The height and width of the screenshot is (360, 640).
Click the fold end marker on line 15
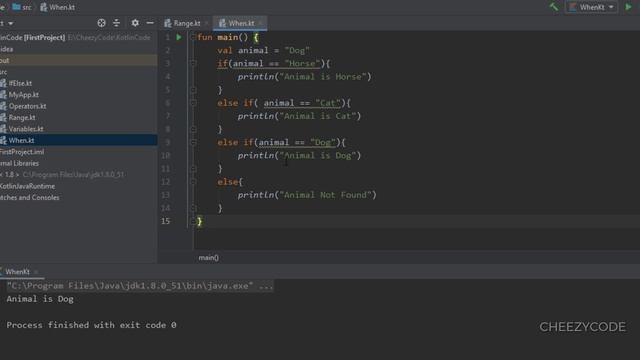(193, 221)
